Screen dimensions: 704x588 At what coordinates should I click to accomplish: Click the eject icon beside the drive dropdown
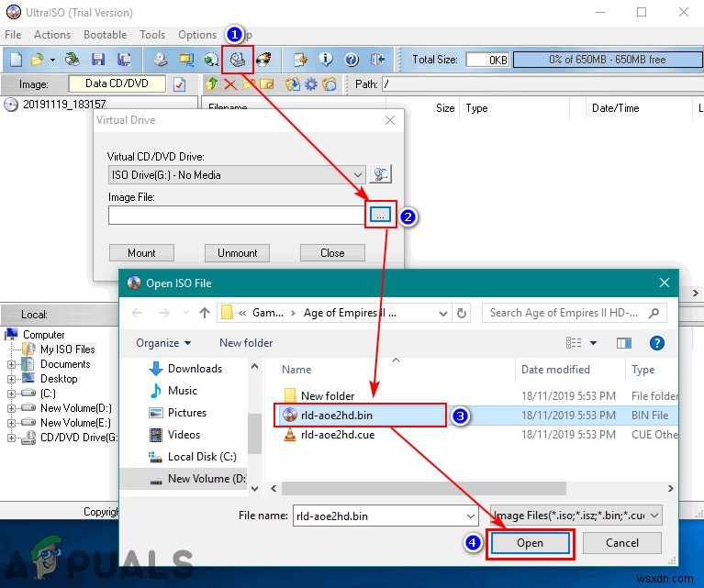[x=380, y=174]
